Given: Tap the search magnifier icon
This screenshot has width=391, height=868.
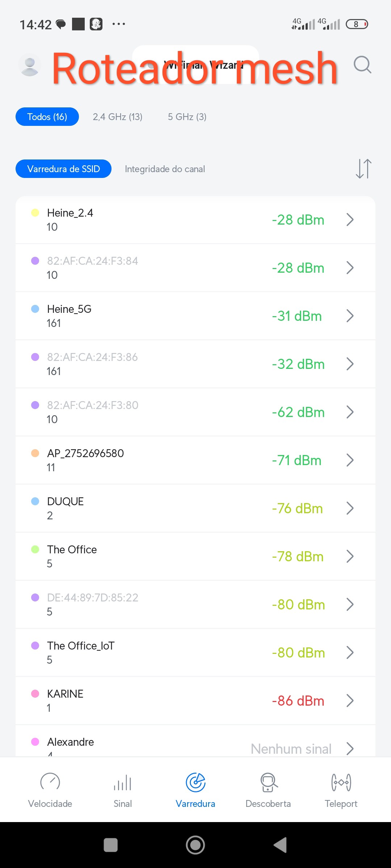Looking at the screenshot, I should coord(362,65).
